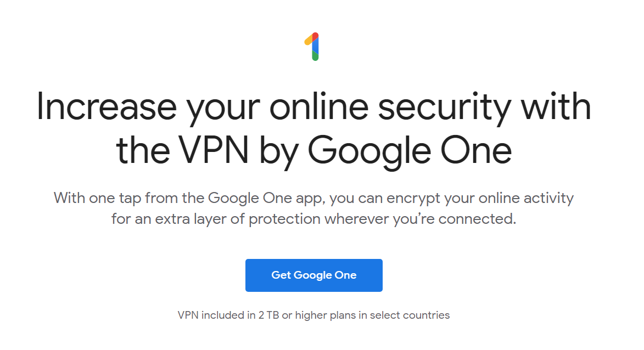This screenshot has width=644, height=350.
Task: Click the Get Google One button
Action: click(x=314, y=275)
